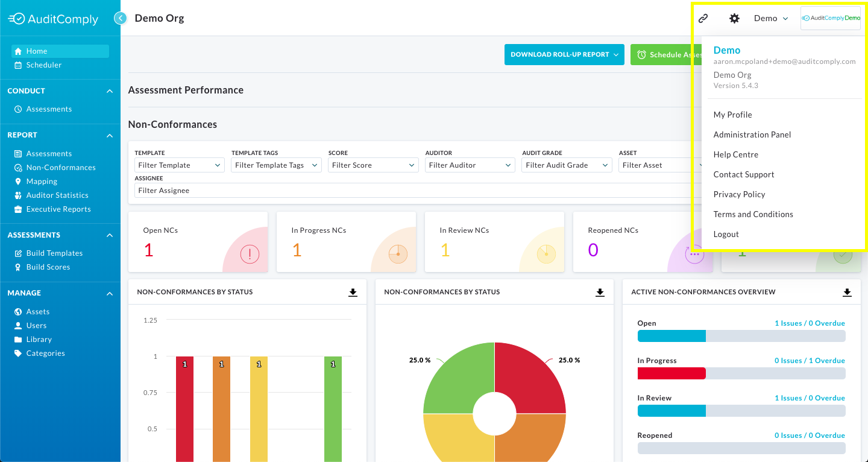Download the bar chart Non-Conformances by Status
868x462 pixels.
click(x=353, y=292)
